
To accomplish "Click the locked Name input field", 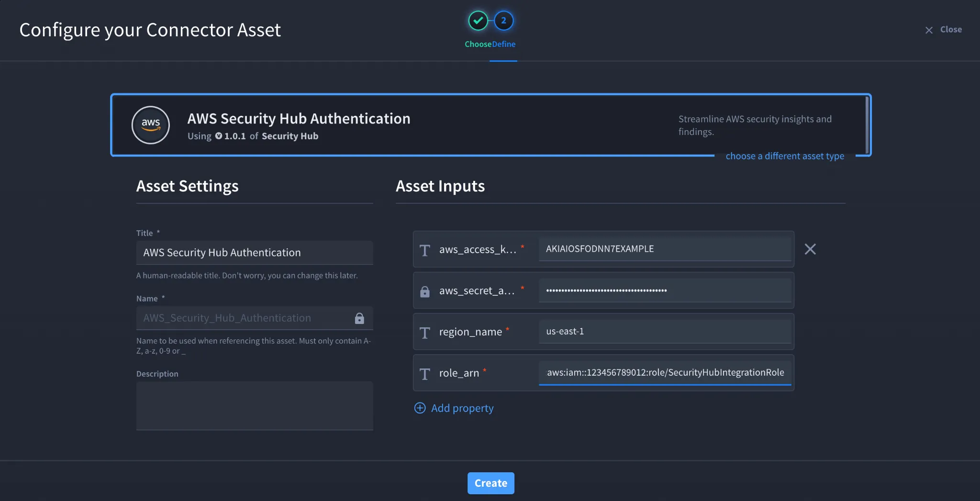I will point(255,318).
